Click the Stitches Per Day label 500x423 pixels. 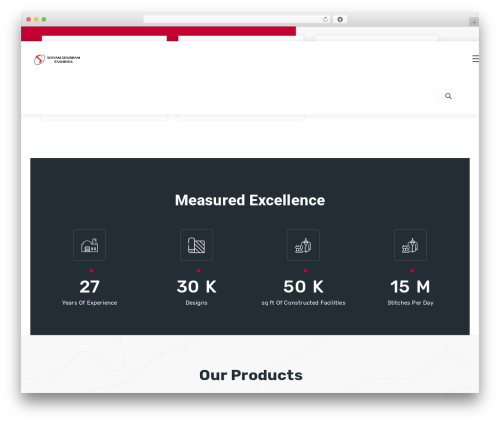410,303
